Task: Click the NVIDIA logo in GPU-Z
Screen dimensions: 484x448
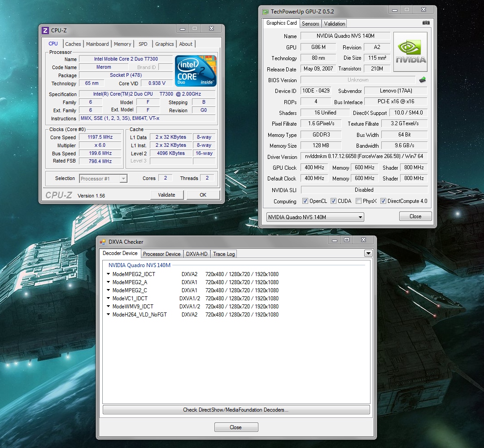Action: [410, 52]
